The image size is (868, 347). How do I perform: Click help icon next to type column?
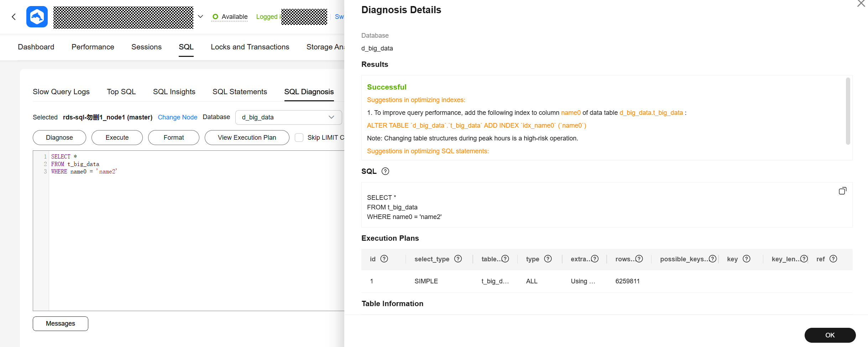pos(548,259)
